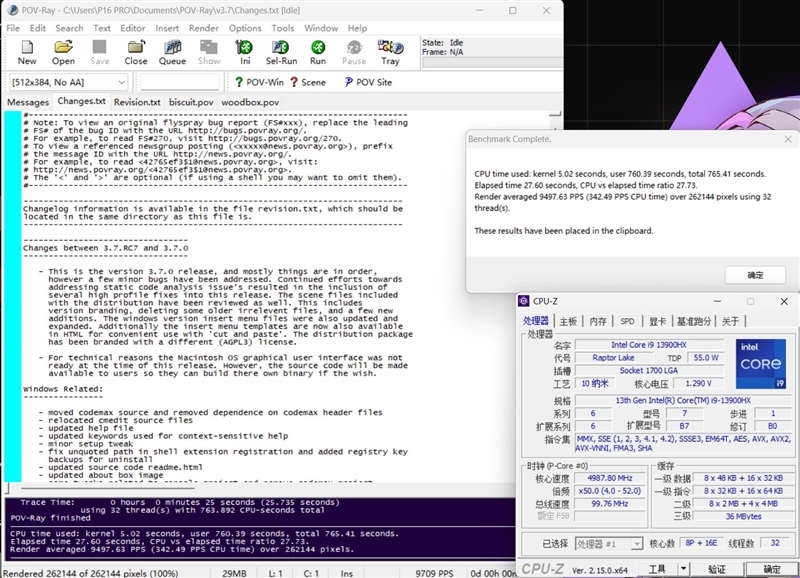This screenshot has height=578, width=800.
Task: Switch to the biscuit.pov tab
Action: point(190,102)
